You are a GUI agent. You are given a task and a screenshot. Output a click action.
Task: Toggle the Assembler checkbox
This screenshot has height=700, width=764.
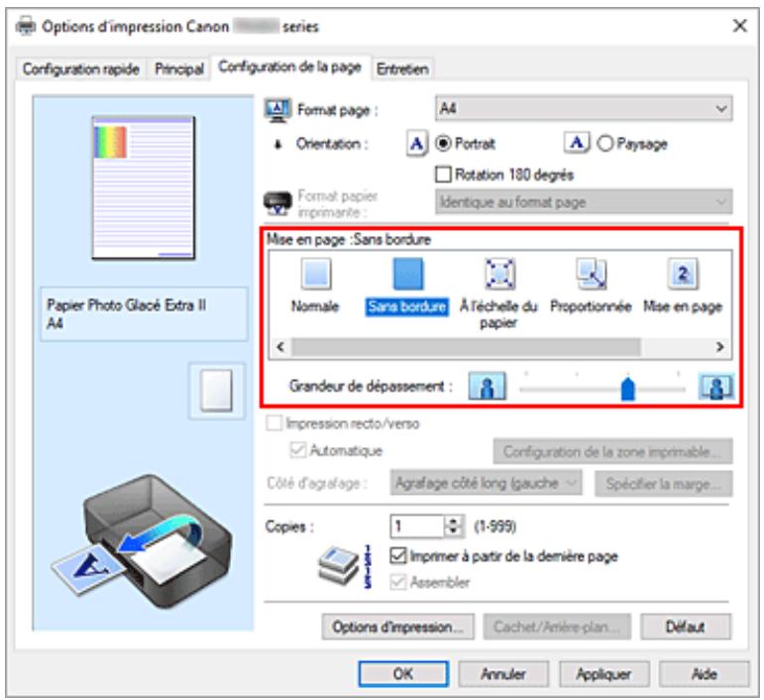click(398, 582)
